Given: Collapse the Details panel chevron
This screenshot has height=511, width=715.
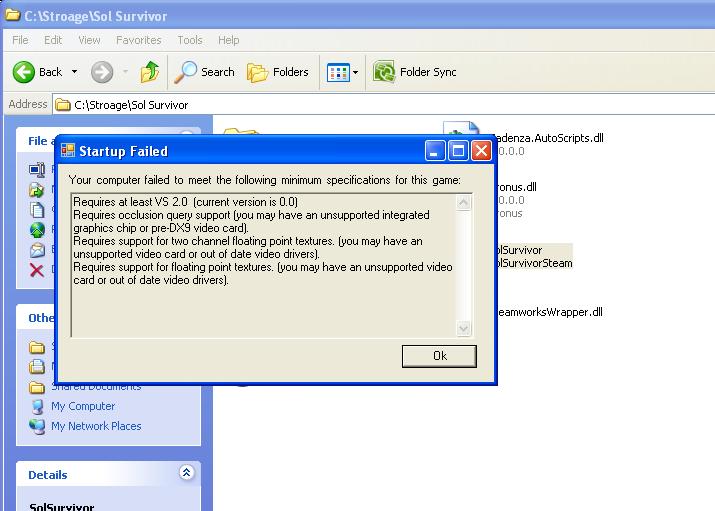Looking at the screenshot, I should pyautogui.click(x=187, y=473).
